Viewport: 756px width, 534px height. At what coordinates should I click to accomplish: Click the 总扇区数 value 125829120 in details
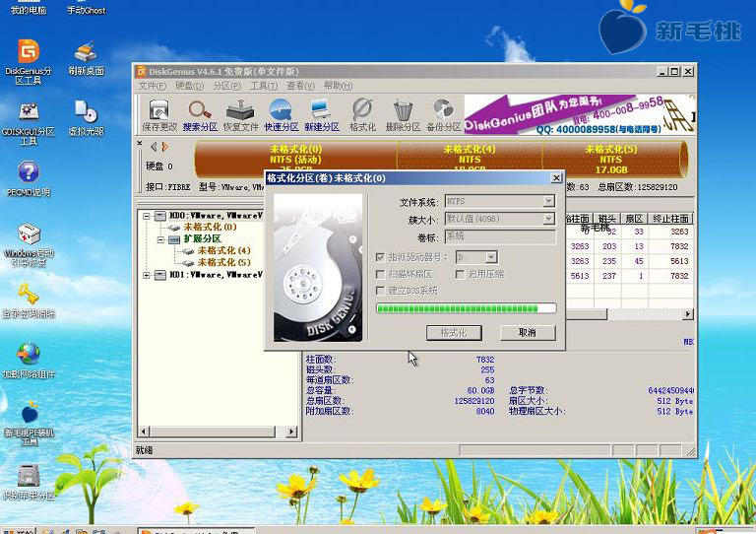tap(474, 401)
